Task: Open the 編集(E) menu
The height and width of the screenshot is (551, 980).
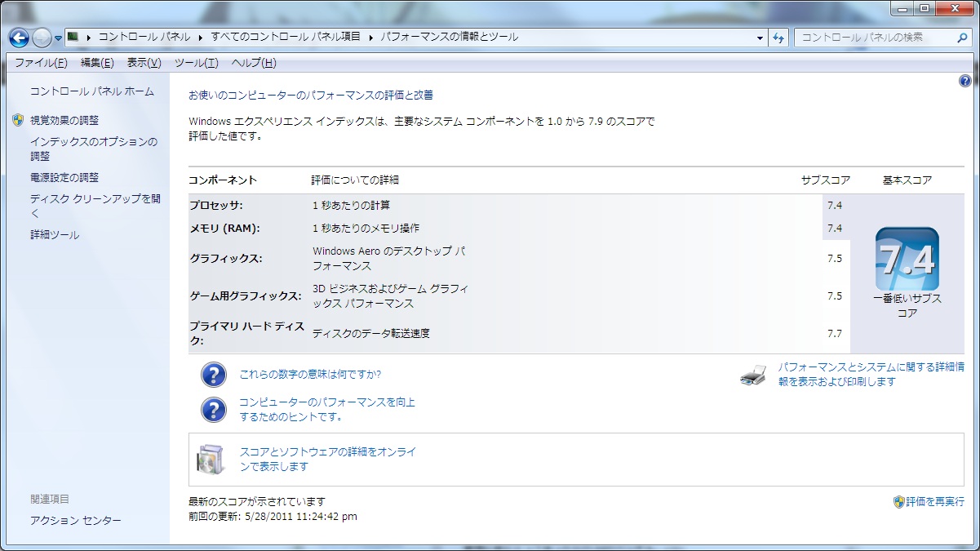Action: [x=97, y=63]
